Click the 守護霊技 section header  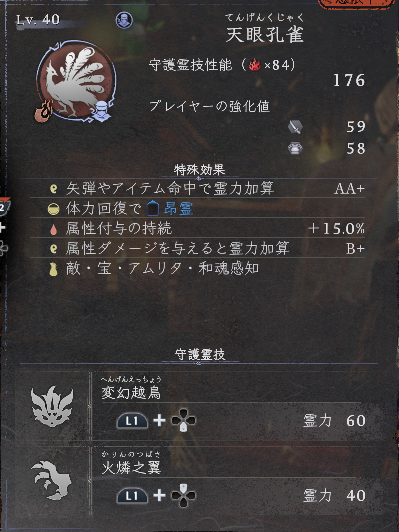point(199,354)
